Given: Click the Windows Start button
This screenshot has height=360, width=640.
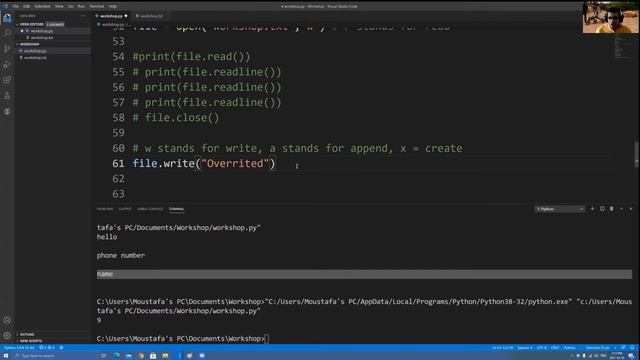Looking at the screenshot, I should tap(6, 356).
